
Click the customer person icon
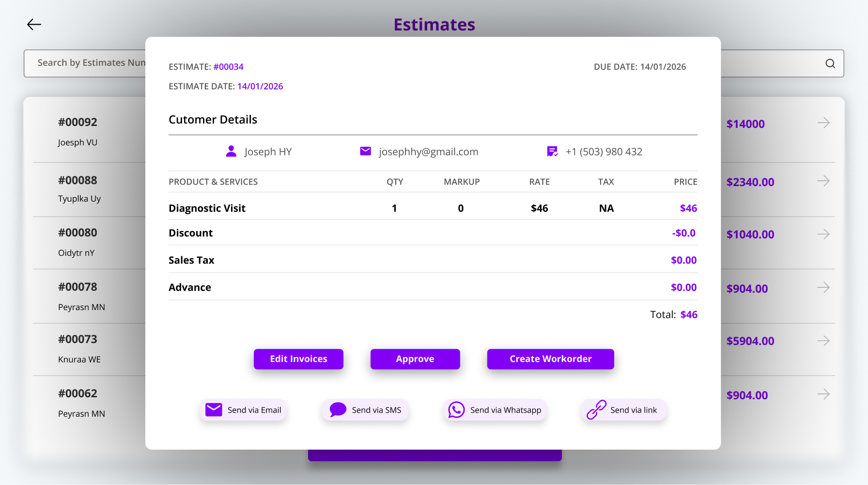pyautogui.click(x=231, y=152)
